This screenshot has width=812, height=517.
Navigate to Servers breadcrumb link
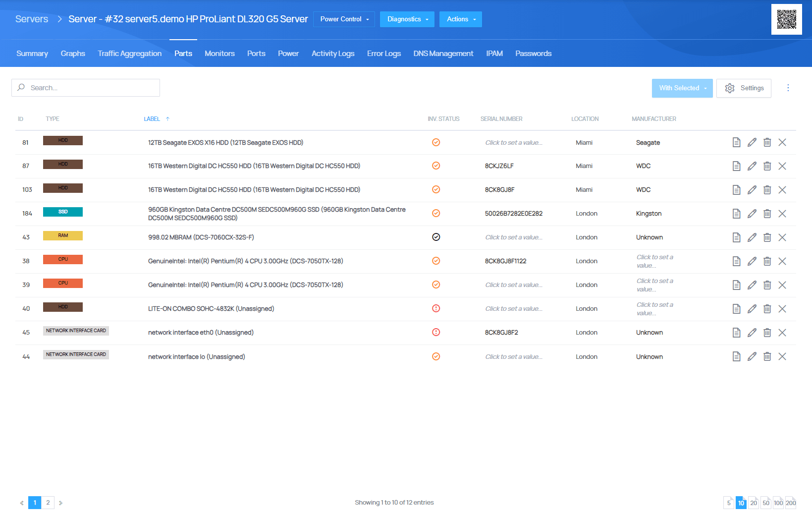[32, 19]
